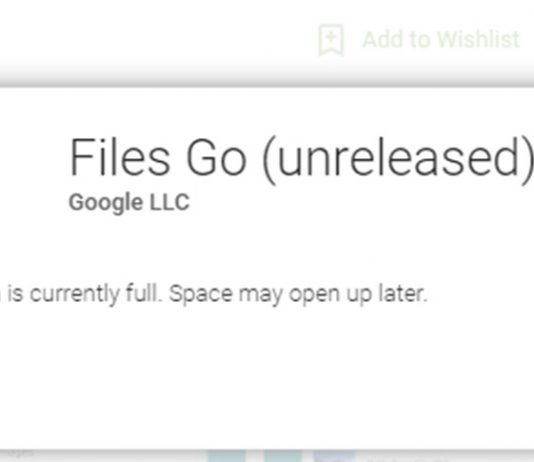Open the first teal screenshot thumbnail

(x=226, y=456)
